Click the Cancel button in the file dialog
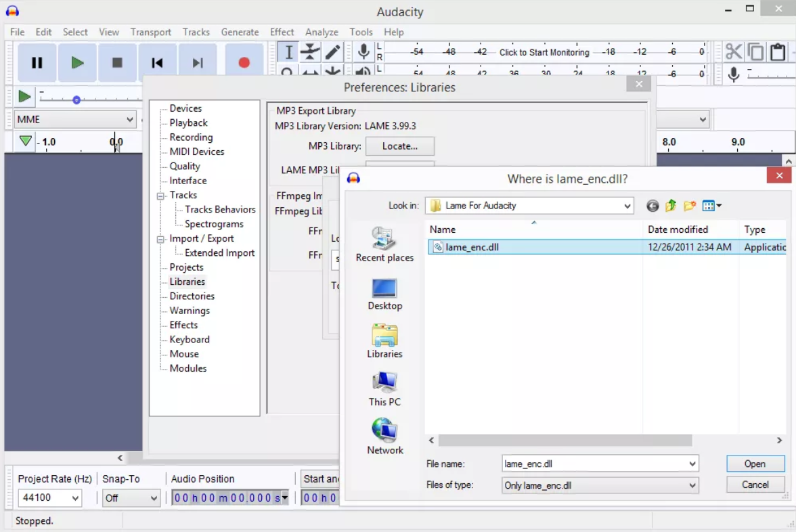This screenshot has height=532, width=796. coord(755,485)
